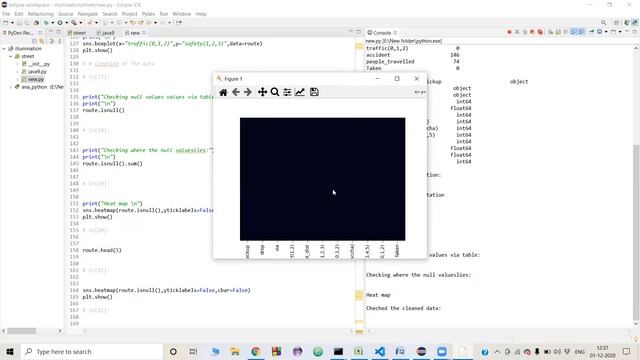
Task: Select the Pan tool in Figure 1
Action: point(262,92)
